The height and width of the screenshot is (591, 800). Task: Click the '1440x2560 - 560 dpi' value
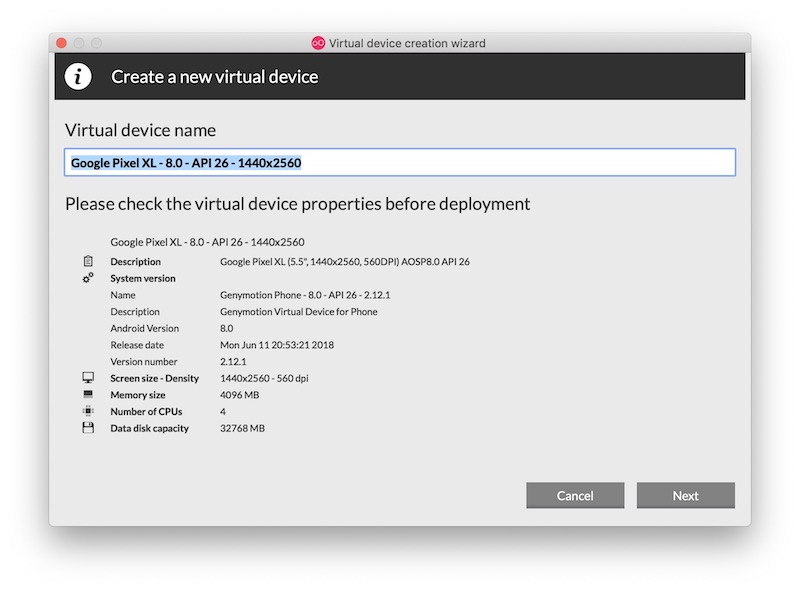(264, 378)
